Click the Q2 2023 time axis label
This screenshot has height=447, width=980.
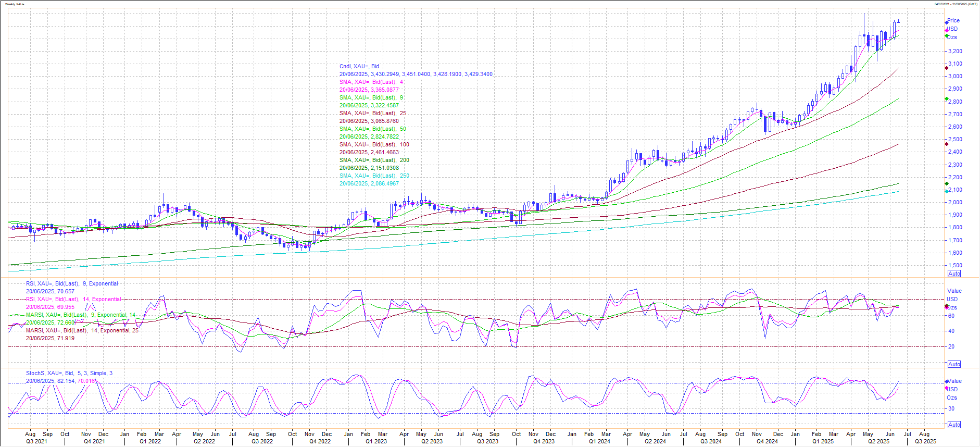click(432, 441)
